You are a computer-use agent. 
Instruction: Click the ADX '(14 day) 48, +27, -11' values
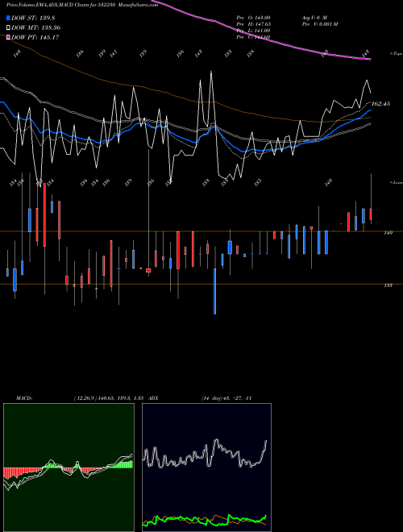tap(226, 398)
